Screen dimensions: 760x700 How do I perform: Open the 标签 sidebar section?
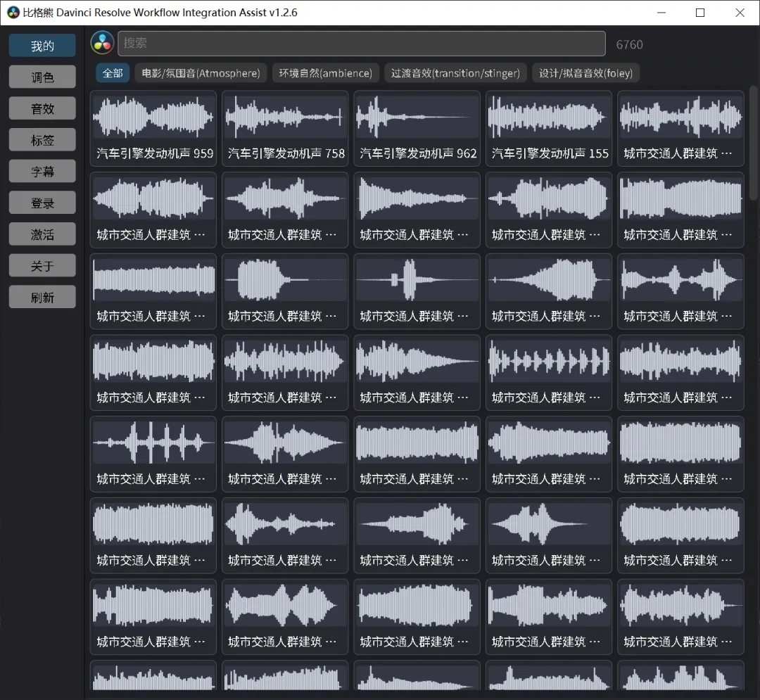pos(42,140)
